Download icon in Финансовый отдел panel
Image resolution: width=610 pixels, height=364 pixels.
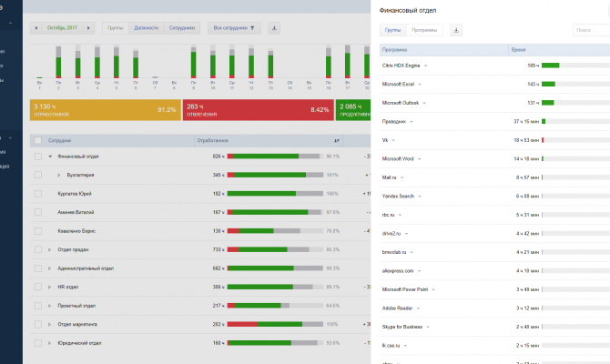pos(456,30)
